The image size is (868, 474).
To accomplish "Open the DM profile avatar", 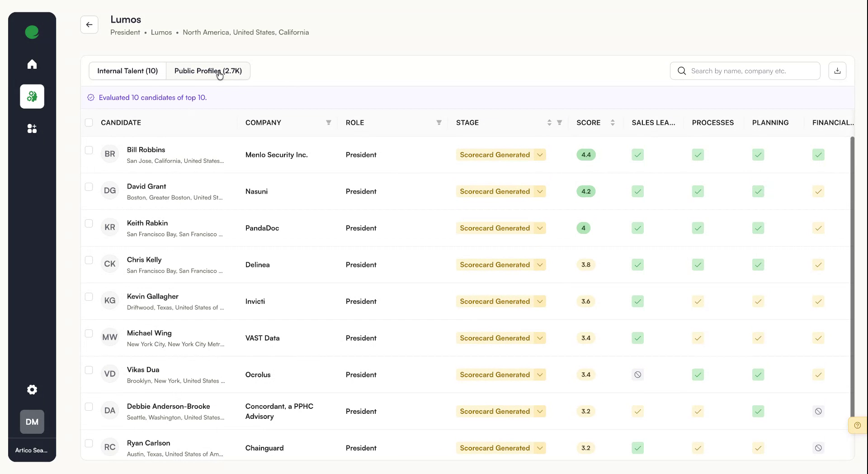I will point(32,422).
